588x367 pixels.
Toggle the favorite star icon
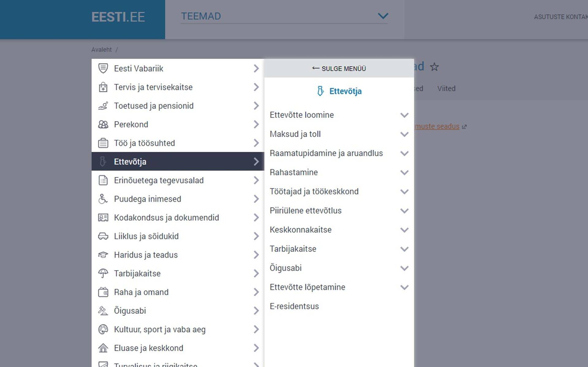[x=434, y=67]
